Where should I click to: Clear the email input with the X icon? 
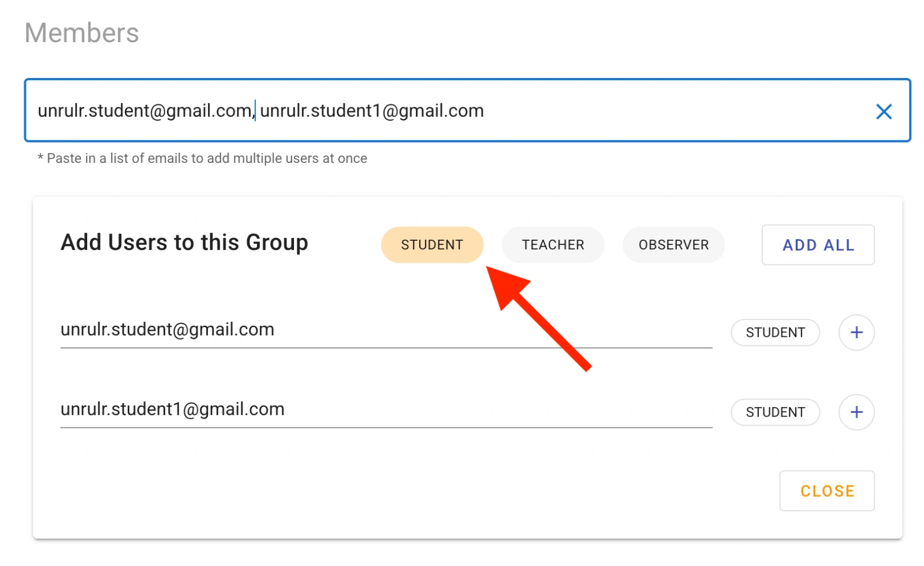(883, 111)
